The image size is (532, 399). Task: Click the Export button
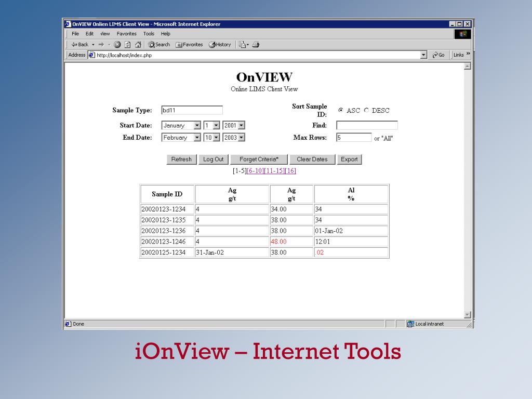point(350,159)
